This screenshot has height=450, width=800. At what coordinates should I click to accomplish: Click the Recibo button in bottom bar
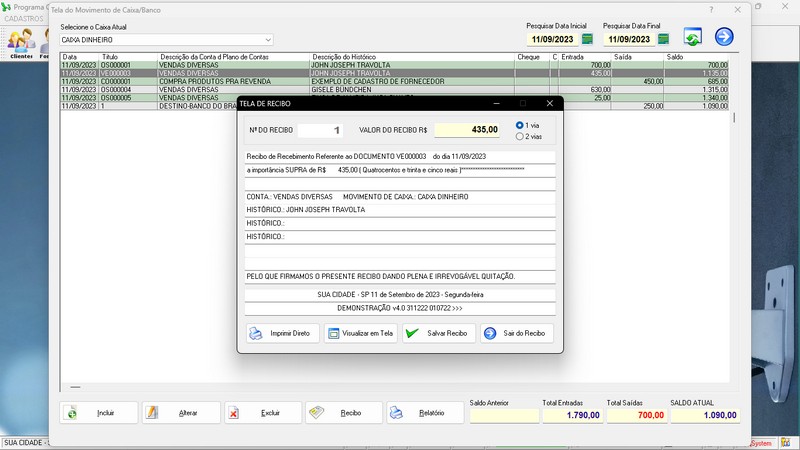[x=344, y=413]
